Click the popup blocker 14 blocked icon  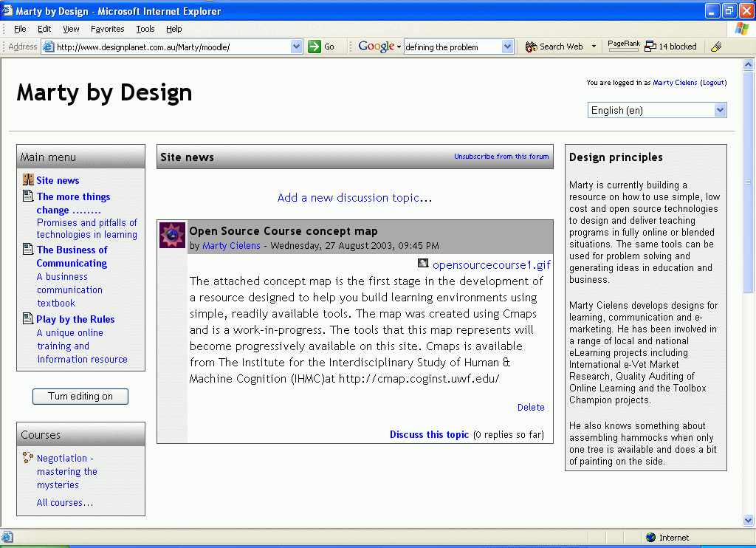(x=650, y=47)
